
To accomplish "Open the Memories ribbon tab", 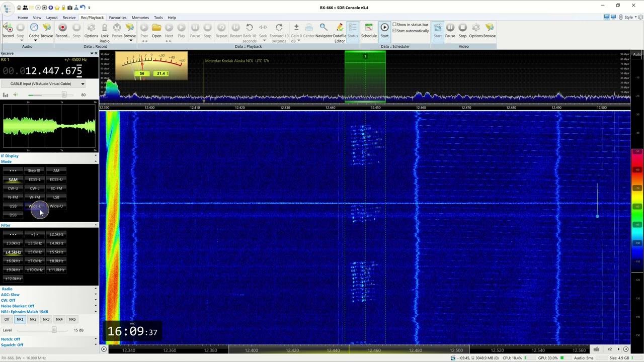I will tap(140, 18).
